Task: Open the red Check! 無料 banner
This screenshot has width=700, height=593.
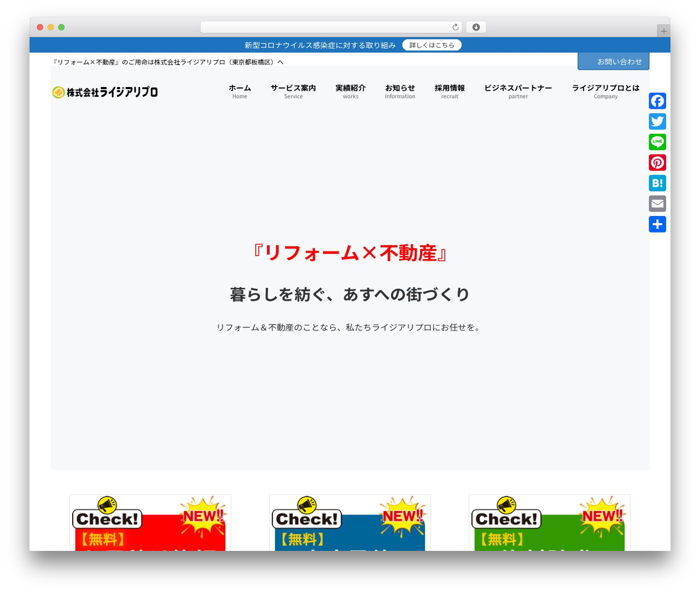Action: pyautogui.click(x=150, y=523)
